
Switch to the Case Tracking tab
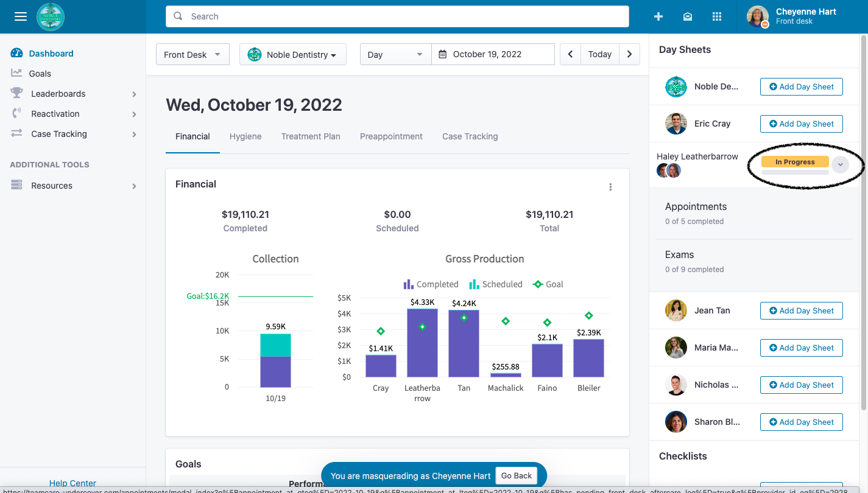(x=470, y=136)
